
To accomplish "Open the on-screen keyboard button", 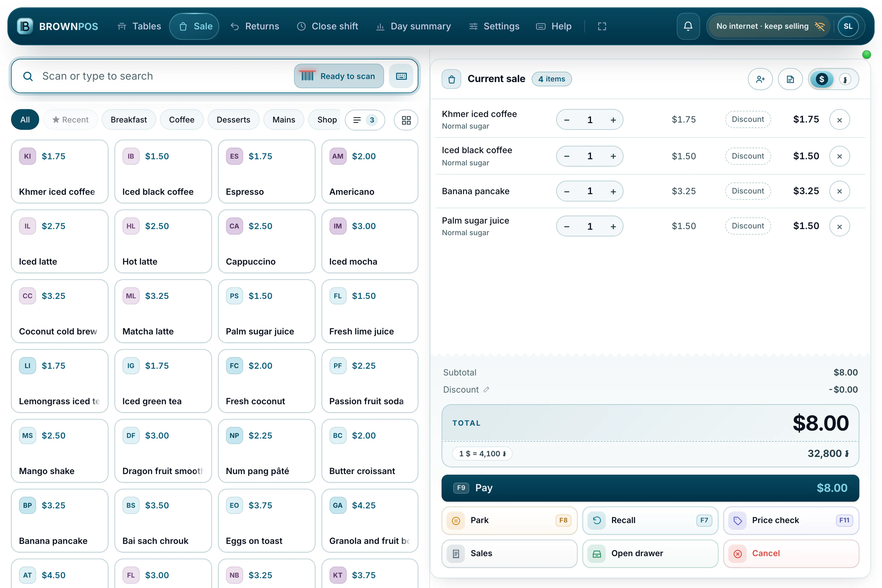I will (x=401, y=76).
